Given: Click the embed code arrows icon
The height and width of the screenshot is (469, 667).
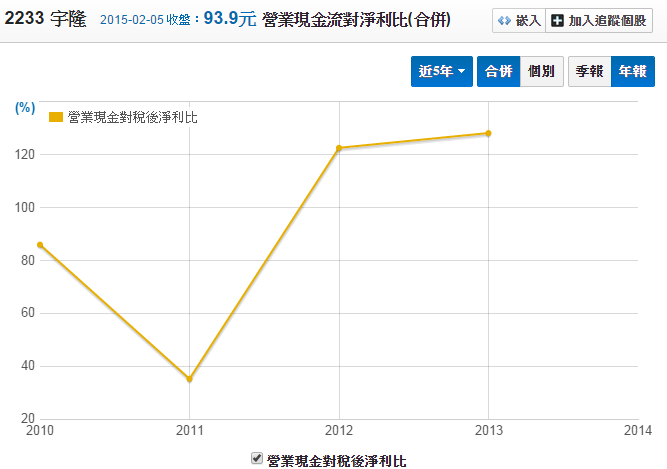Looking at the screenshot, I should point(504,20).
